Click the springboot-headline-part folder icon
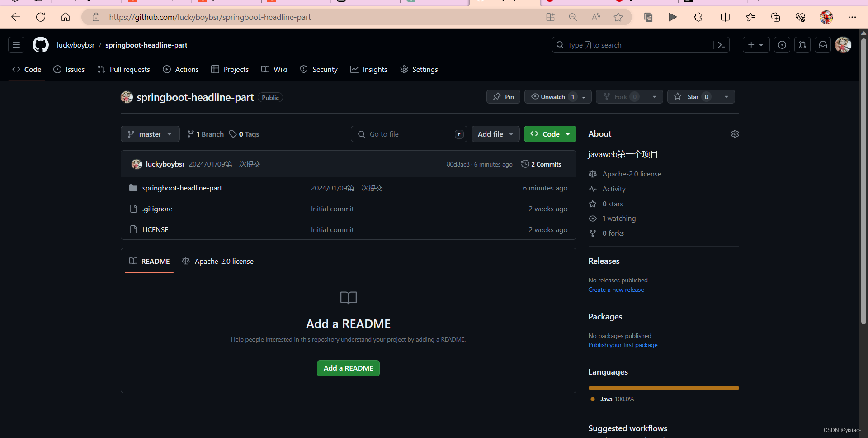The image size is (868, 438). pos(133,188)
